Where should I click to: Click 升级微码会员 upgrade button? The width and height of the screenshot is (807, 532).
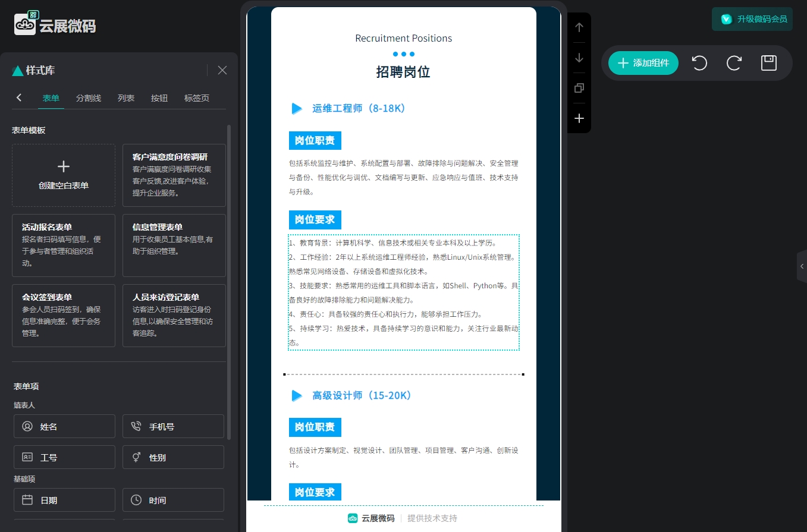coord(752,19)
